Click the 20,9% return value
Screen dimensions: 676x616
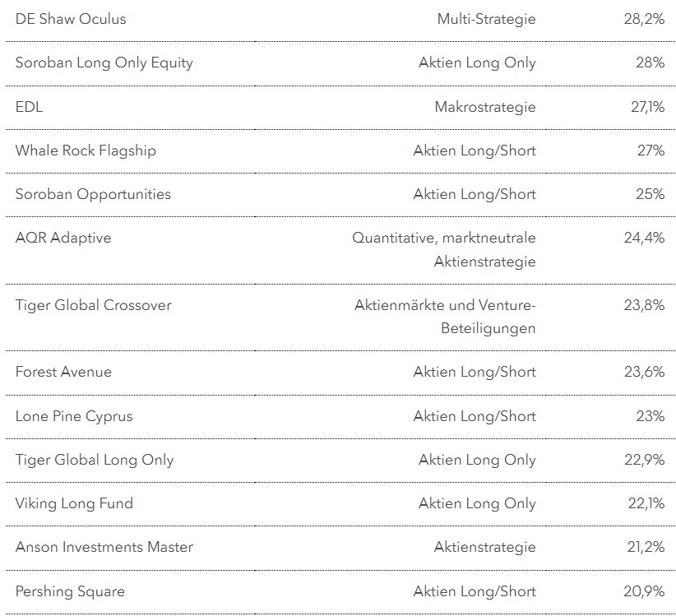(644, 591)
